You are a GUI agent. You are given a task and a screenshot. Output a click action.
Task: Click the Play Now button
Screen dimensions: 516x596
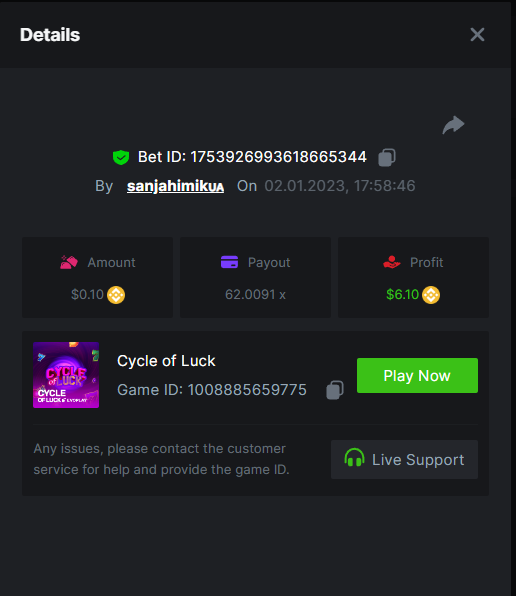tap(417, 376)
